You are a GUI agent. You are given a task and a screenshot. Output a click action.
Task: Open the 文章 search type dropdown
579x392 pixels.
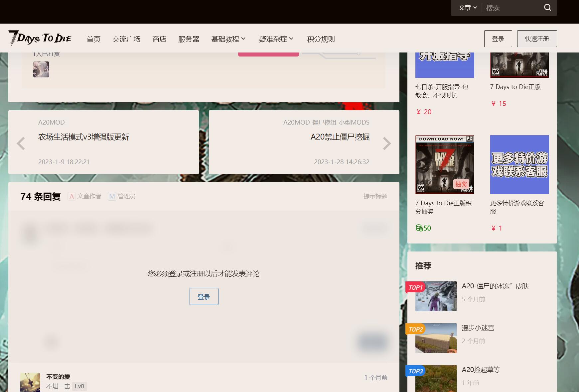click(467, 8)
